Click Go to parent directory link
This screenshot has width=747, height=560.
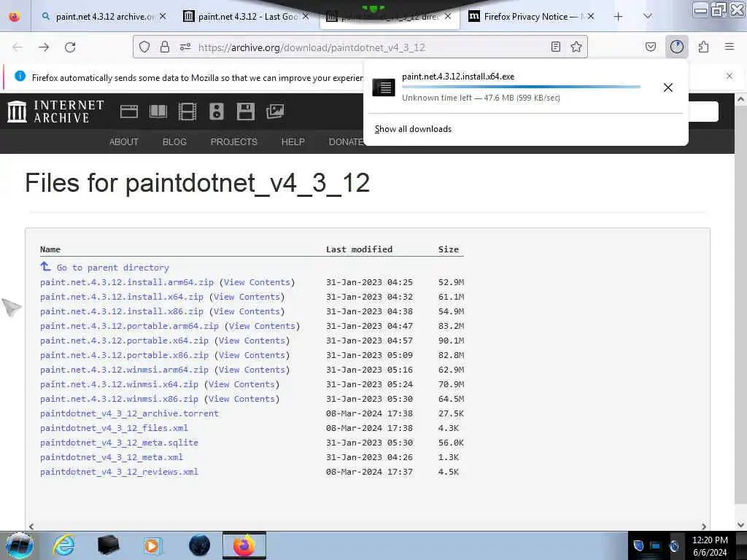[x=113, y=268]
